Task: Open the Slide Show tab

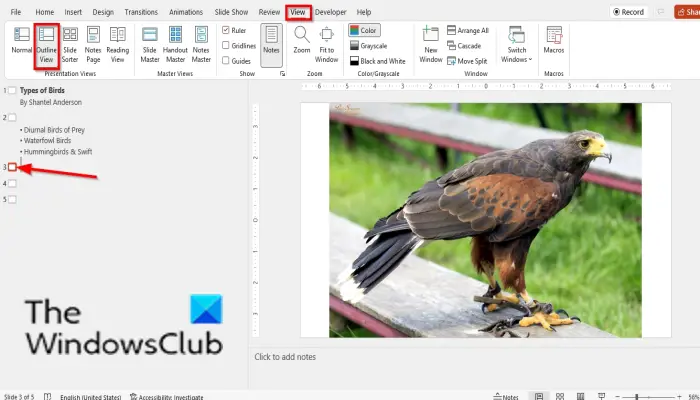Action: tap(231, 12)
